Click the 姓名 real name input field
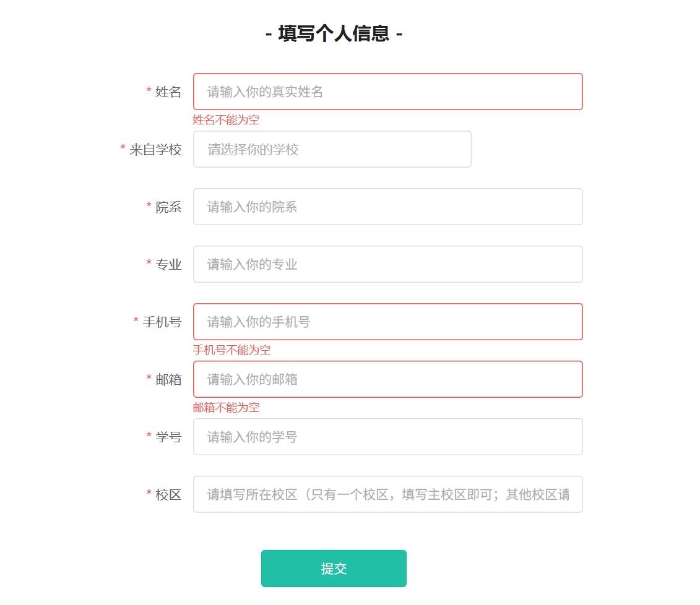 click(x=387, y=92)
